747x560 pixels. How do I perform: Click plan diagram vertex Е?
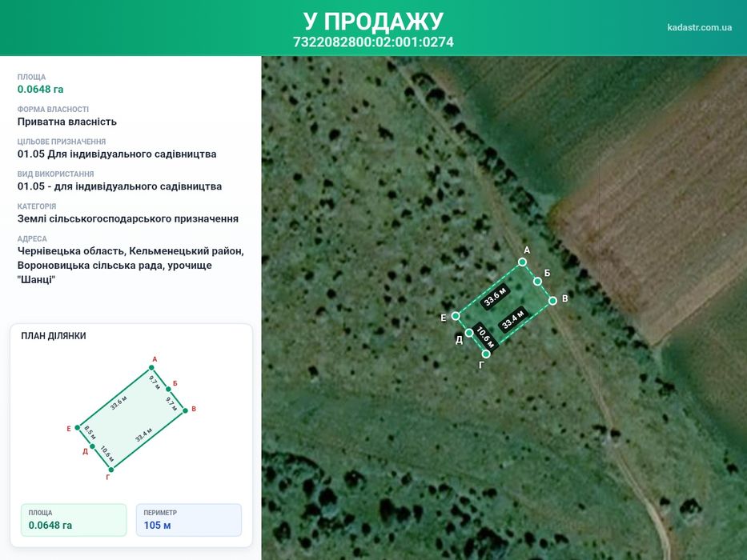77,428
